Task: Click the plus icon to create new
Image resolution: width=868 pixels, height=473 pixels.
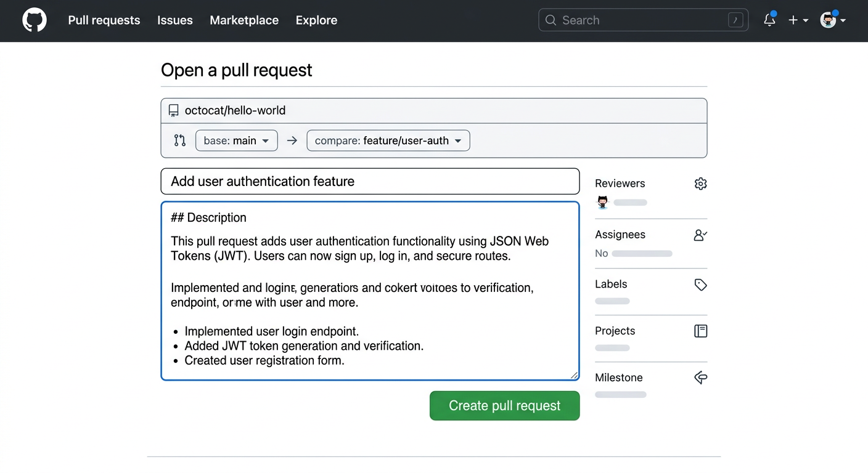Action: 793,20
